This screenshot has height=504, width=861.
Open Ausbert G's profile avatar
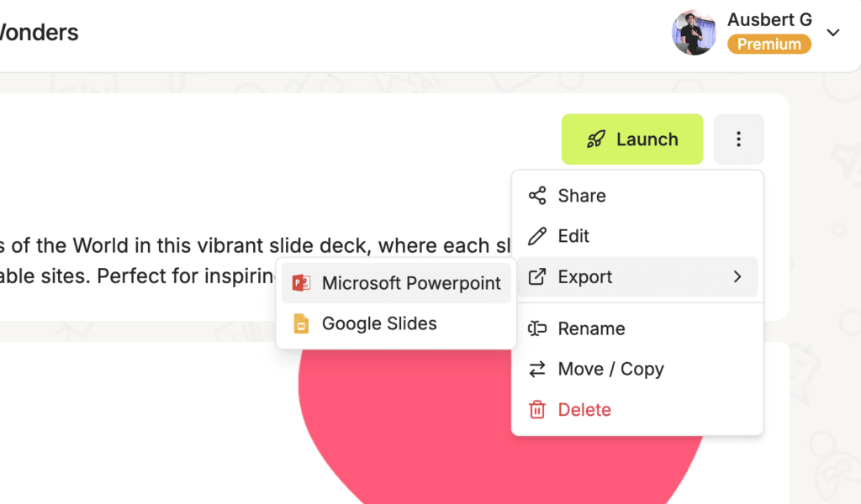694,33
